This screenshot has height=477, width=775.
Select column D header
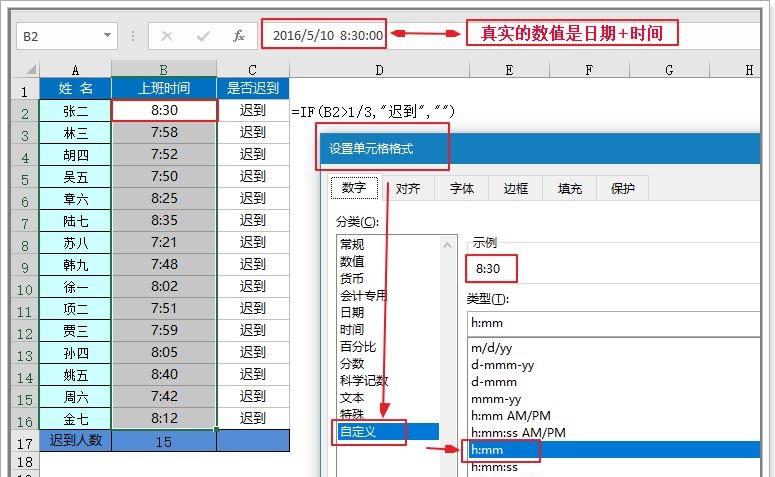click(379, 70)
